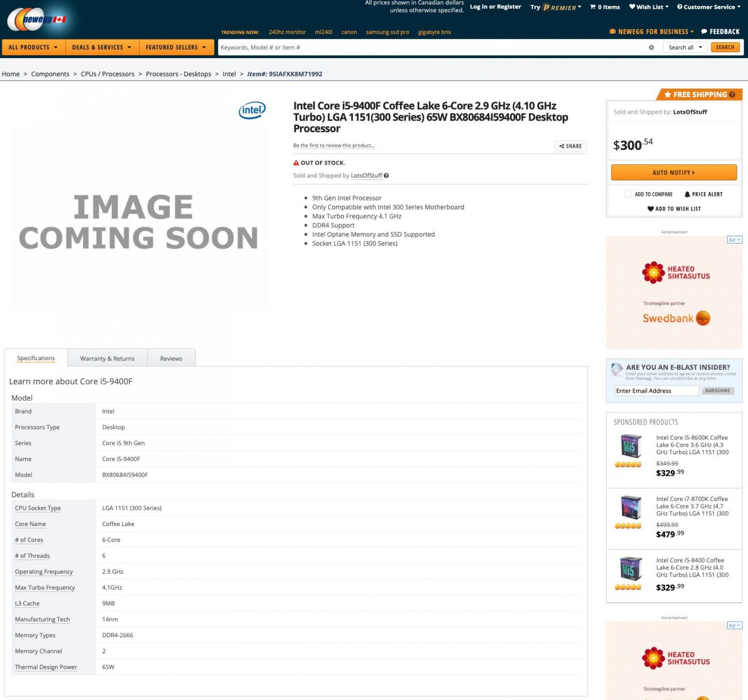Click the star rating of the i5-8600K

point(628,464)
